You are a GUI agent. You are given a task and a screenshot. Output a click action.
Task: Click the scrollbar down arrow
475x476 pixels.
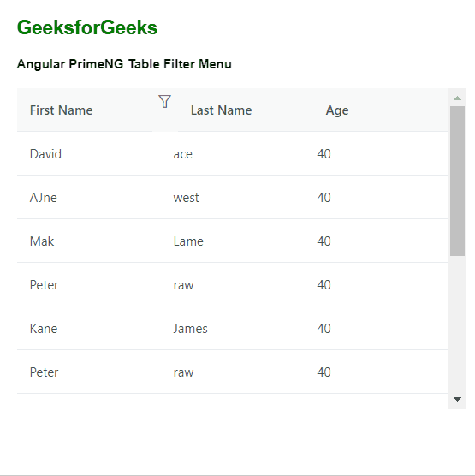click(457, 399)
